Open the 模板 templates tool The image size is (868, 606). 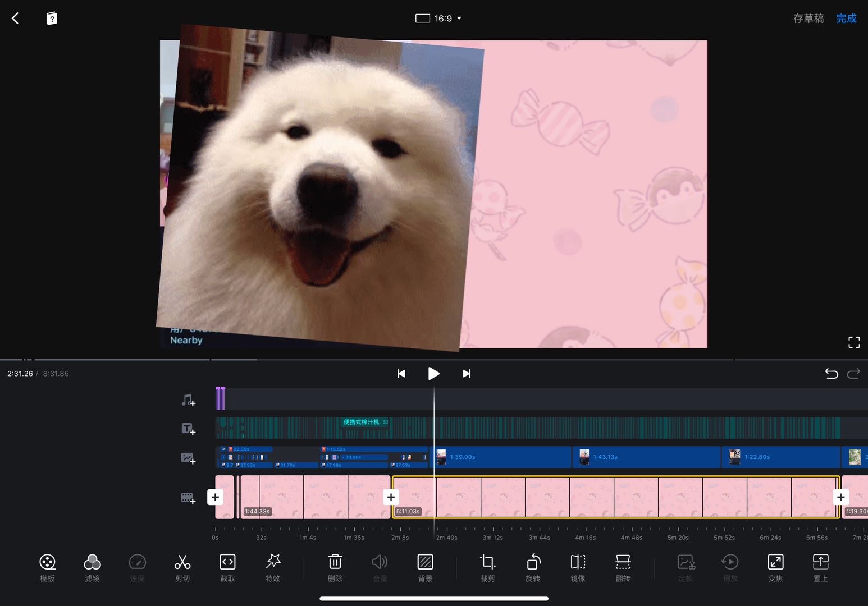(x=47, y=567)
